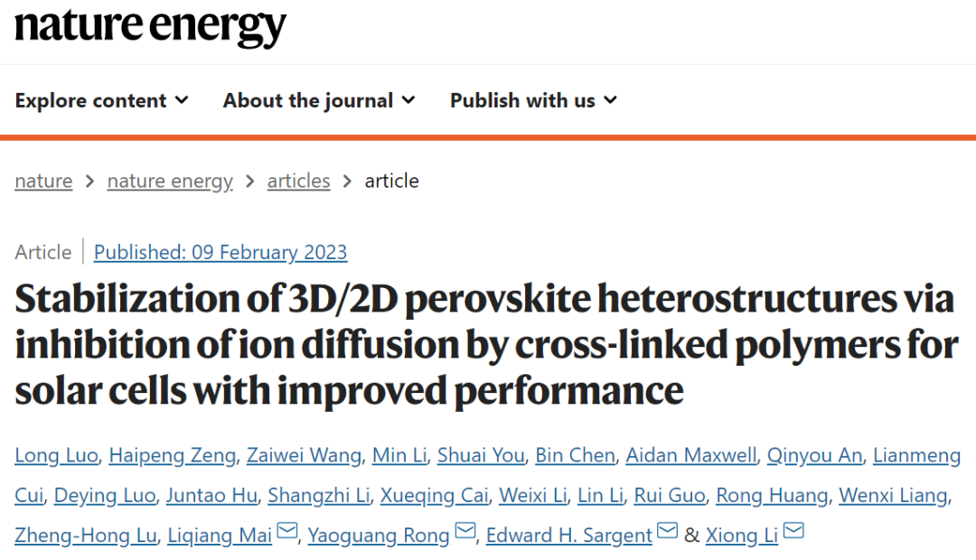Screen dimensions: 976x560
Task: Click author Xiong Li's name
Action: (x=742, y=535)
